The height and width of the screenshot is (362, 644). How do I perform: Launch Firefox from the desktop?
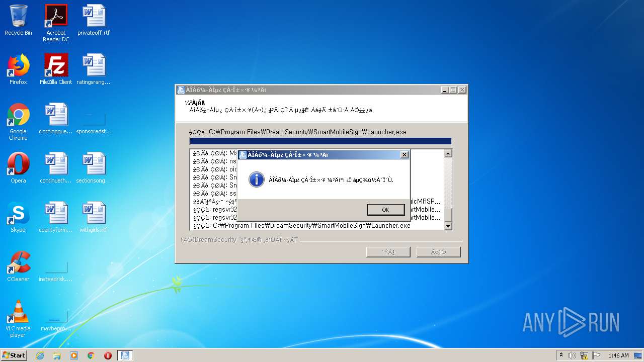[18, 69]
